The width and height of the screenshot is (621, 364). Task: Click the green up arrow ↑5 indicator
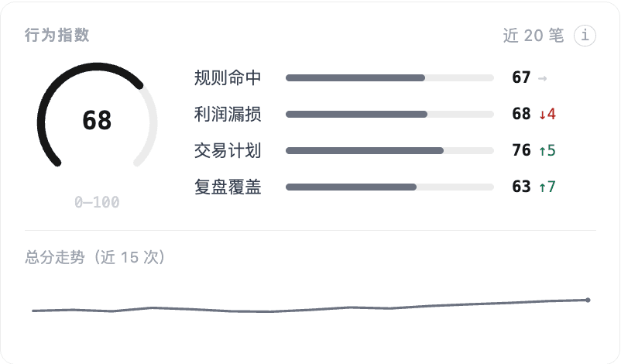point(547,150)
